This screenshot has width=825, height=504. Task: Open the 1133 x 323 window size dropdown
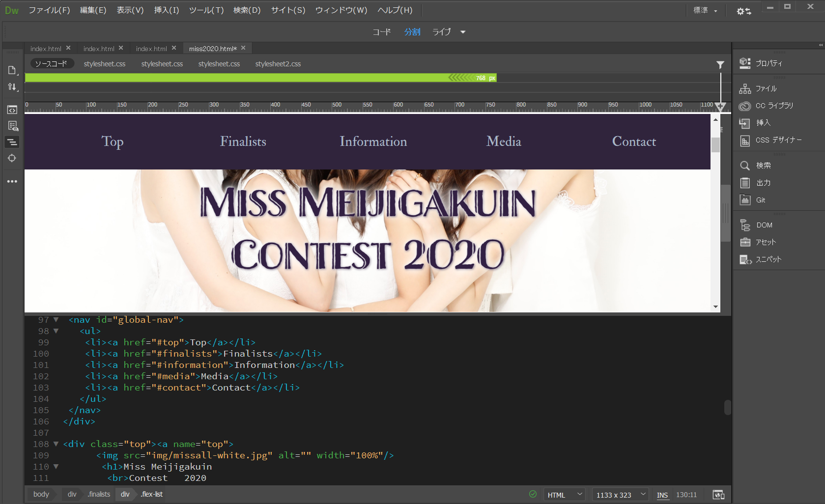620,495
